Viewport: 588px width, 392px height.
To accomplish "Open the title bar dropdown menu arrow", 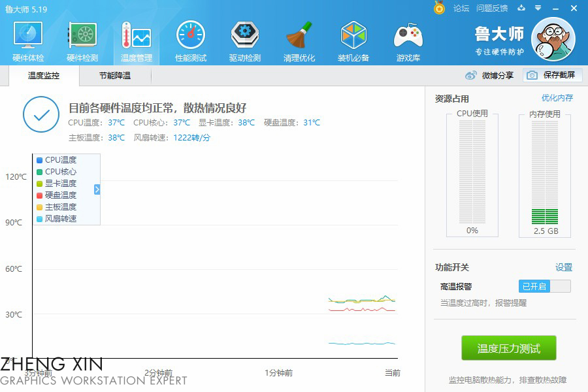I will pos(538,8).
